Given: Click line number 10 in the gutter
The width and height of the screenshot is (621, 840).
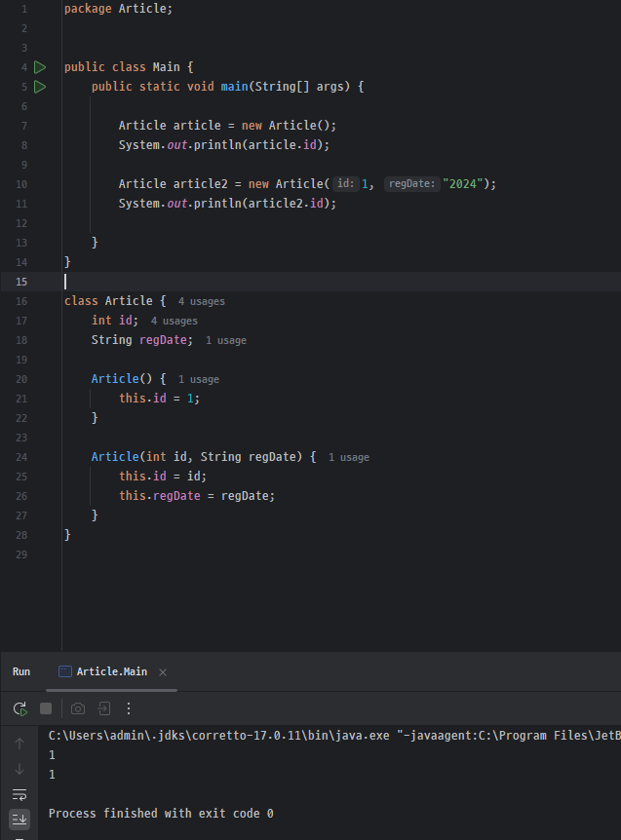Looking at the screenshot, I should (21, 184).
